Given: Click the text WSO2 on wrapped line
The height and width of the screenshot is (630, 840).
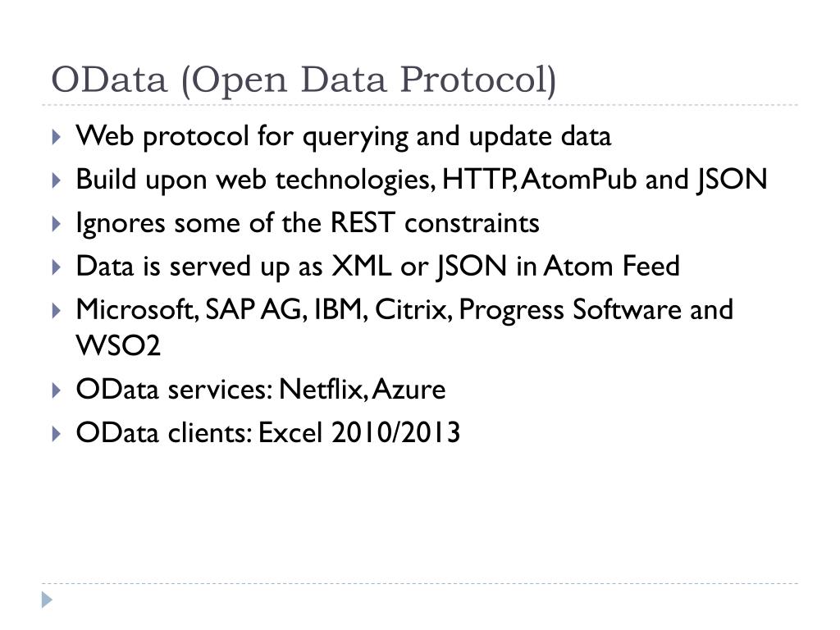Looking at the screenshot, I should [x=118, y=345].
